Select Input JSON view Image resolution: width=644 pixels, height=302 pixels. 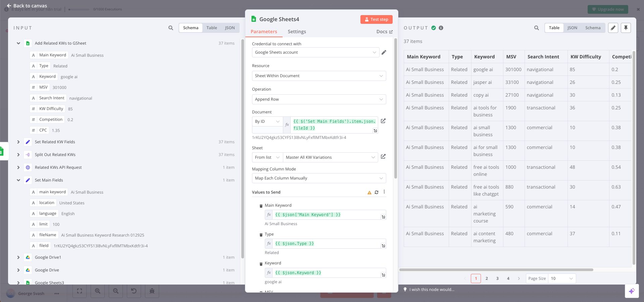[230, 28]
